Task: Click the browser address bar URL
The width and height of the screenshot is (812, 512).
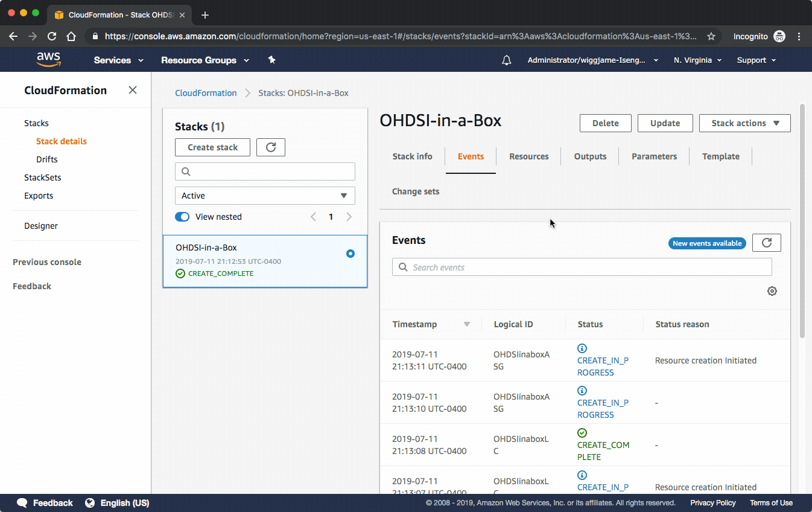Action: [x=401, y=36]
